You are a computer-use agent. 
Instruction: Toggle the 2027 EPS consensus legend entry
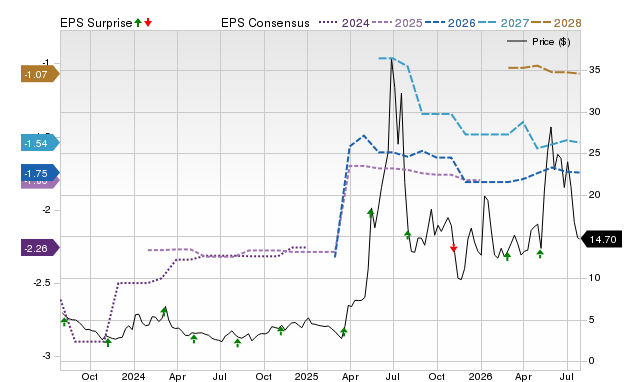pos(504,23)
